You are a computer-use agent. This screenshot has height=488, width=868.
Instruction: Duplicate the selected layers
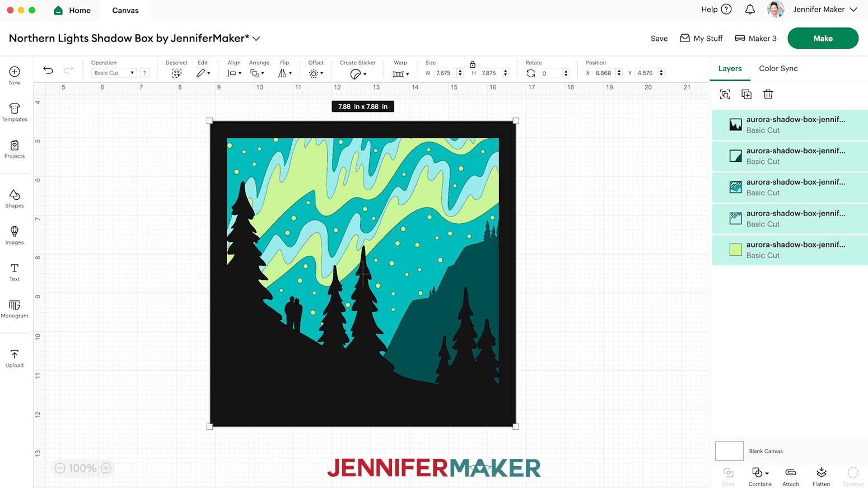tap(746, 94)
